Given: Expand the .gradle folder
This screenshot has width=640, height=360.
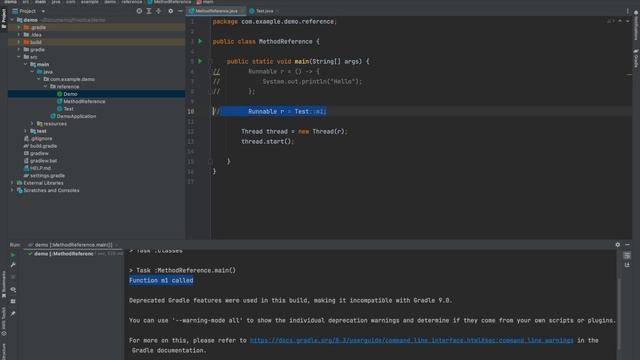Looking at the screenshot, I should click(x=19, y=27).
